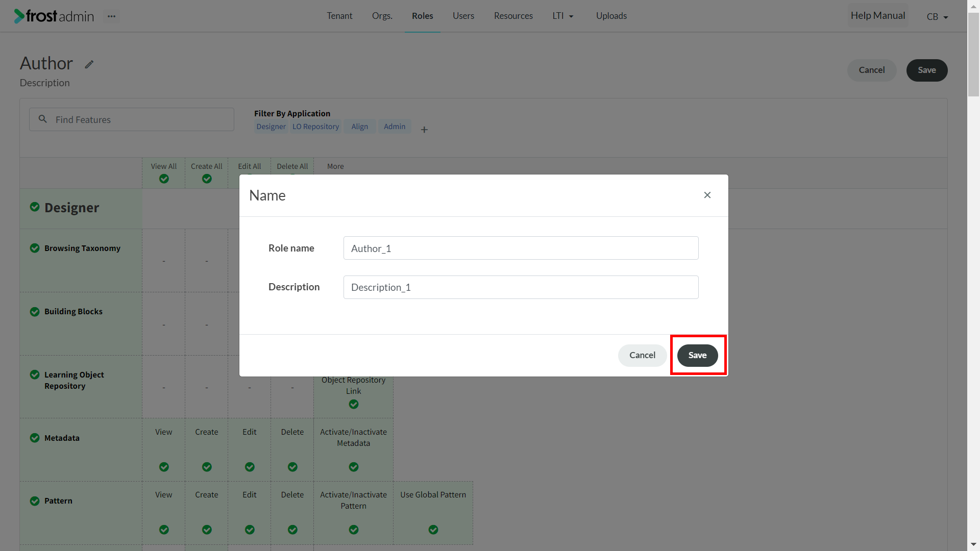
Task: Filter by Designer application
Action: 271,127
